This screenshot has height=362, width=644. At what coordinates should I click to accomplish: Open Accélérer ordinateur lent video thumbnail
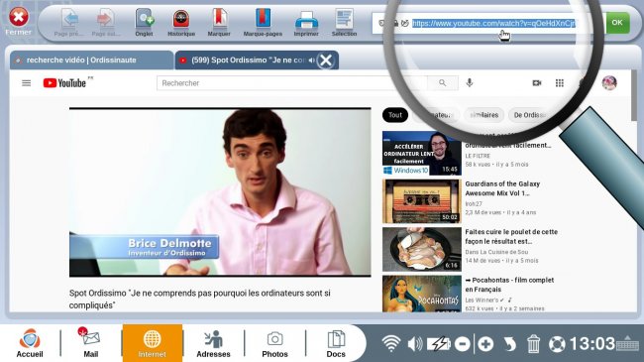click(x=422, y=153)
